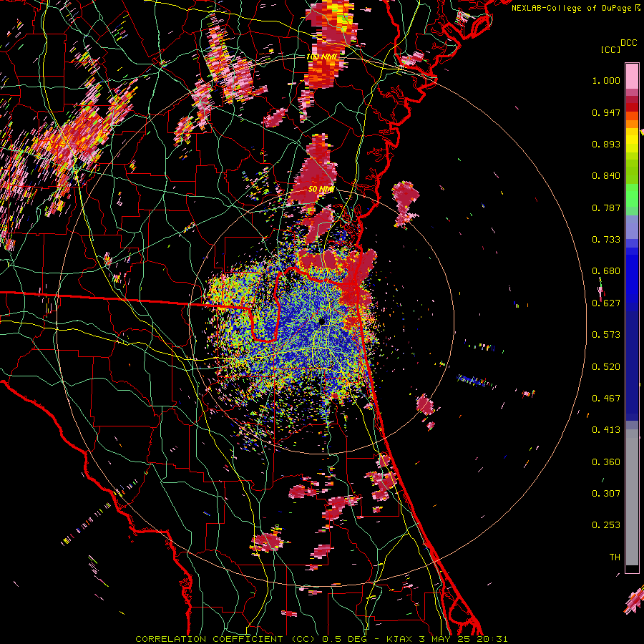The height and width of the screenshot is (644, 644).
Task: Click the 50 NMI range ring label
Action: coord(321,190)
